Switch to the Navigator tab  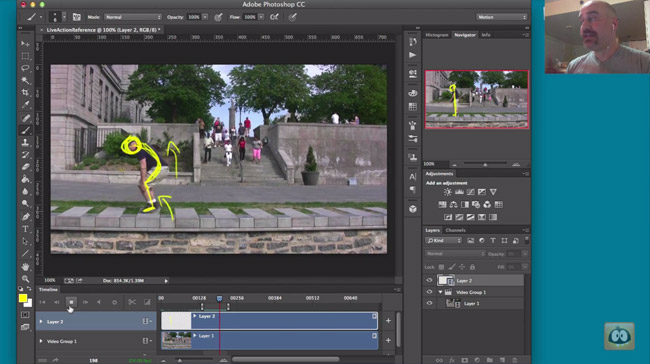(465, 35)
